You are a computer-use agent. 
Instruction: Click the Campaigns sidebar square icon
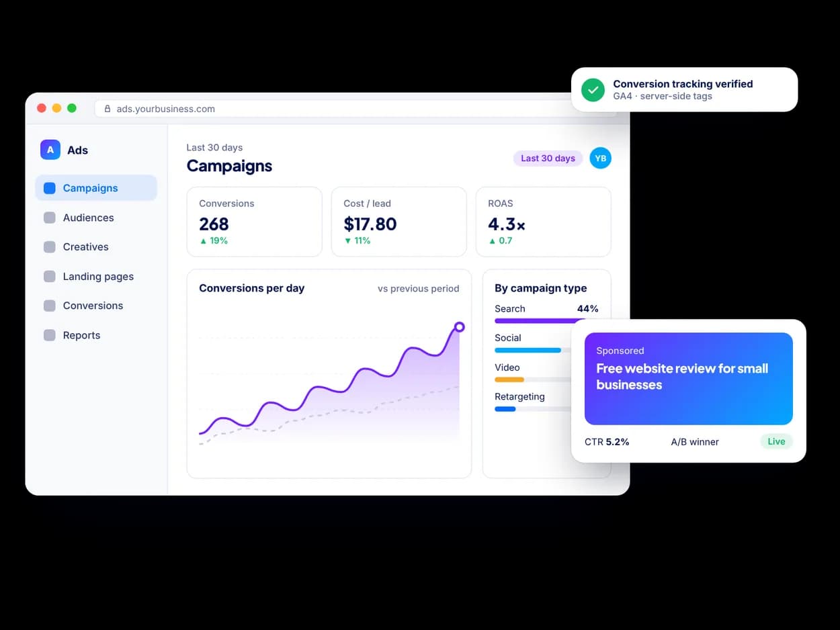coord(50,188)
